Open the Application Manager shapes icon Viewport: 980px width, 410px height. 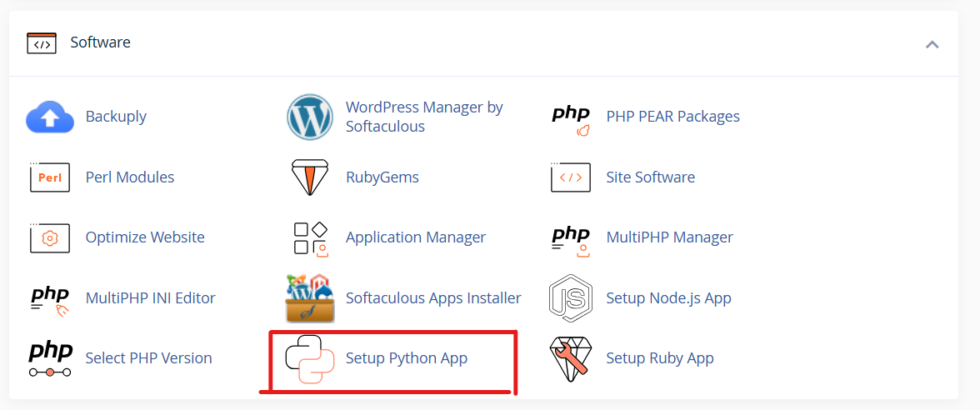(x=310, y=238)
